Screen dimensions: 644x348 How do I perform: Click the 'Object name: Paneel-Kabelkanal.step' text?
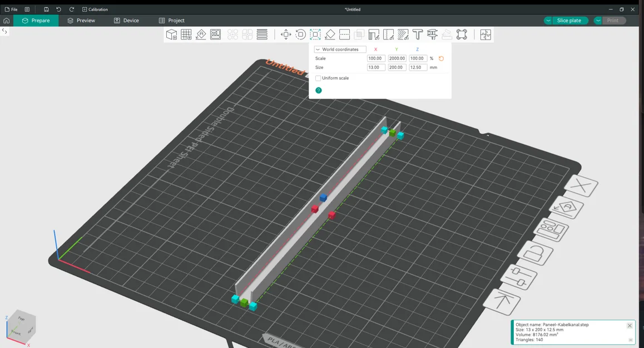tap(552, 325)
